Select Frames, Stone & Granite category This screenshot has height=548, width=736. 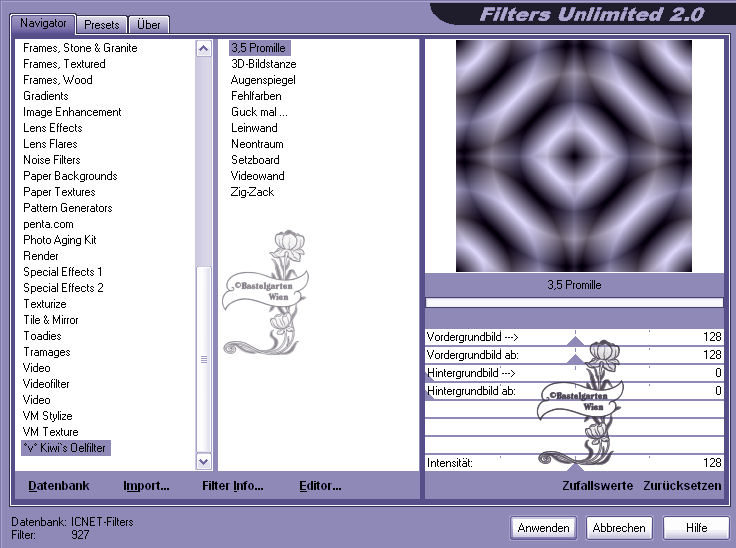[80, 48]
